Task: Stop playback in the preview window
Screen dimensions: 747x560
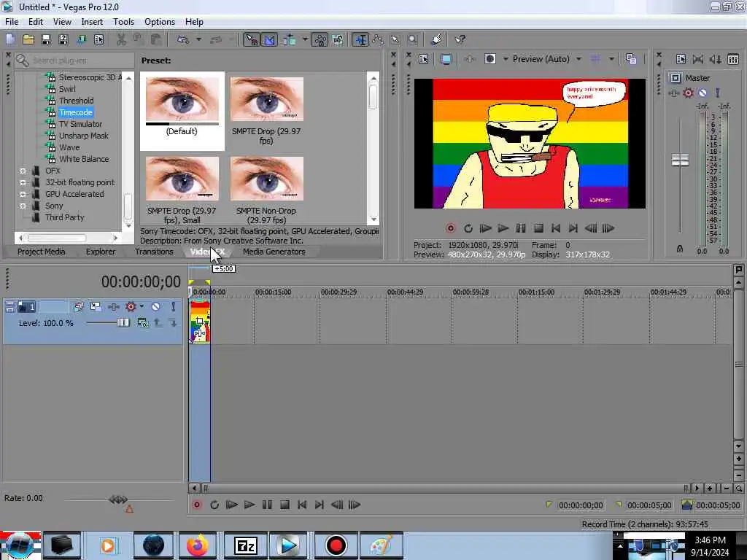Action: click(538, 228)
